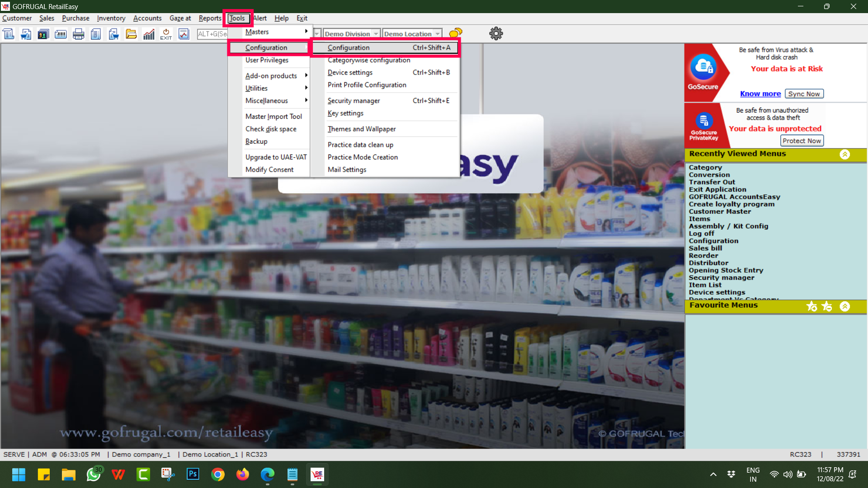Click the printer icon in toolbar

(x=78, y=34)
